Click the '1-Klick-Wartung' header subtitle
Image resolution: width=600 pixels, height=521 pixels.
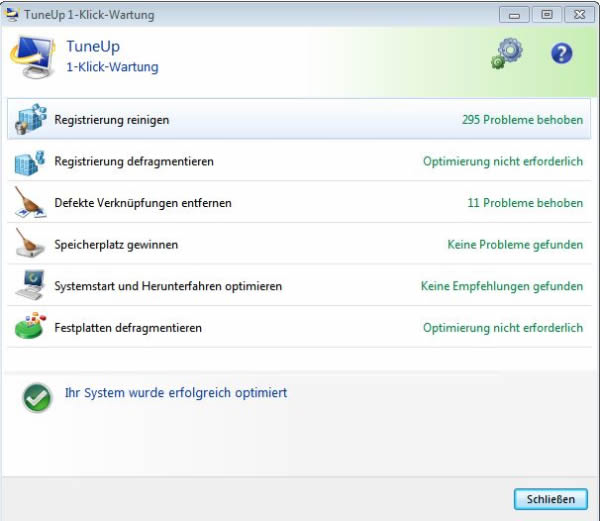tap(112, 67)
